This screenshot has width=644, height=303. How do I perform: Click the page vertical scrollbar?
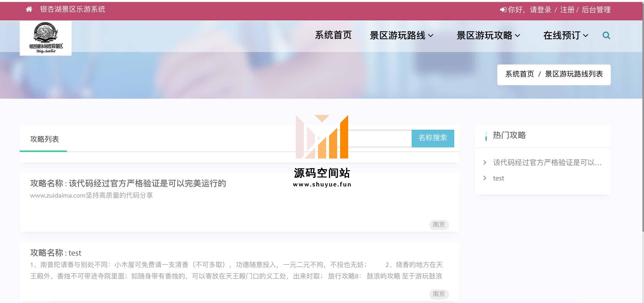643,117
